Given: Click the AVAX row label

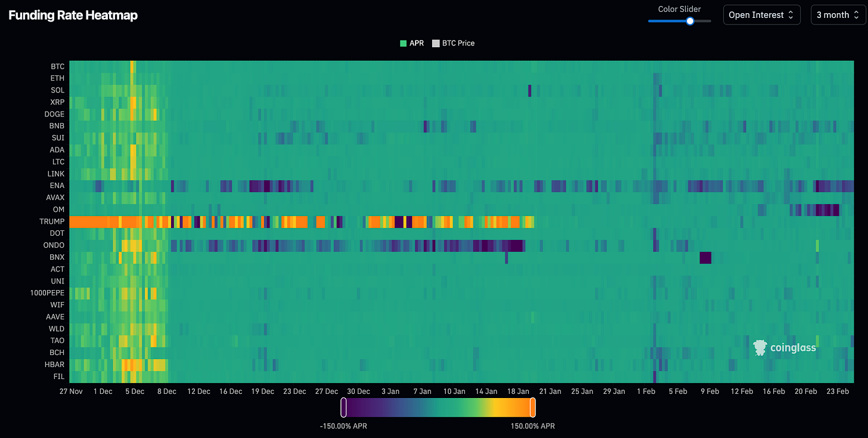Looking at the screenshot, I should [x=55, y=198].
